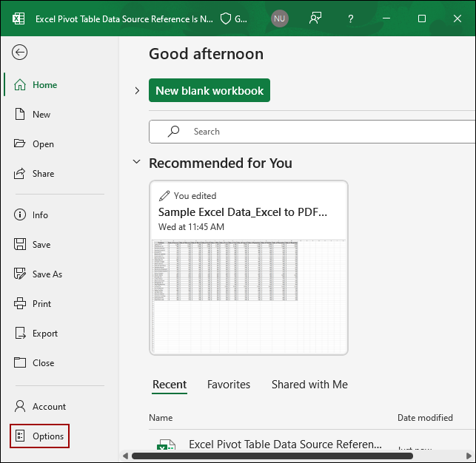Click the back arrow icon

(20, 52)
